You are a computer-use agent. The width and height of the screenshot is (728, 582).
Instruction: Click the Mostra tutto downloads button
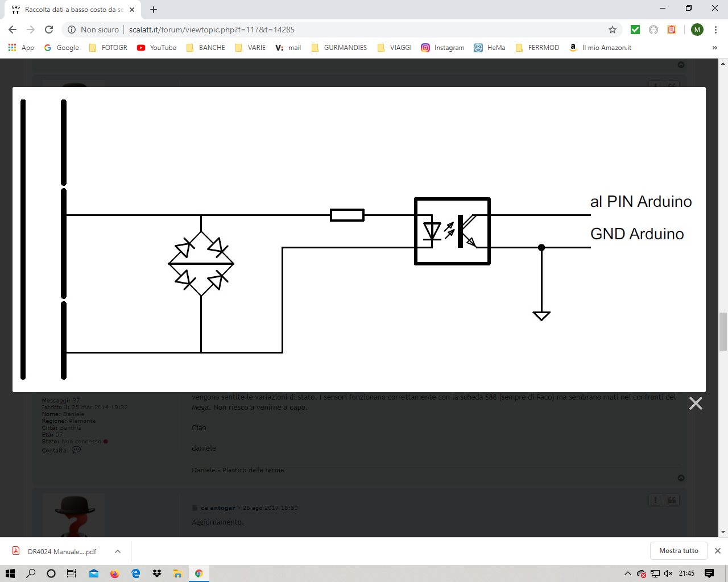click(678, 551)
